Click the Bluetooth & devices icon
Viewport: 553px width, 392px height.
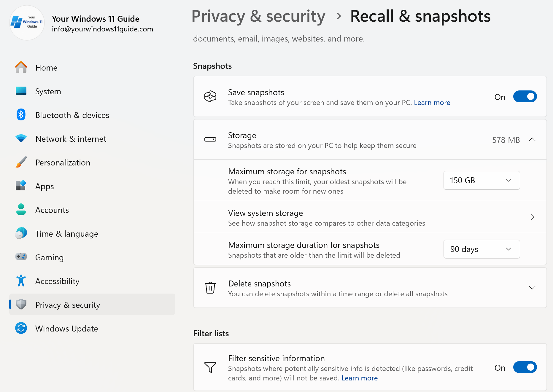click(x=21, y=115)
